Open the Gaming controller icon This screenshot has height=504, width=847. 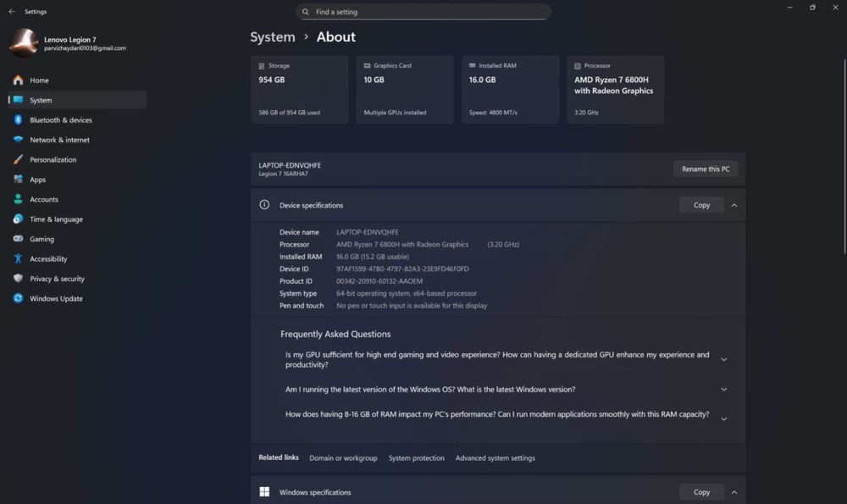18,239
